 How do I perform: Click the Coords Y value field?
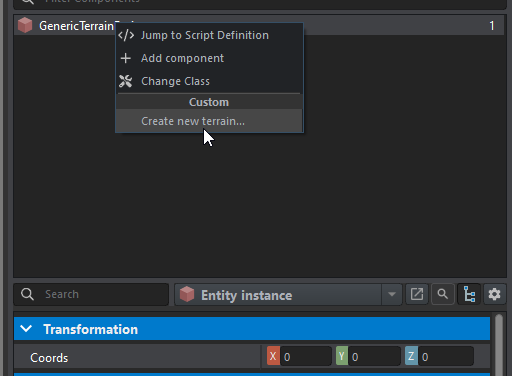pyautogui.click(x=375, y=357)
